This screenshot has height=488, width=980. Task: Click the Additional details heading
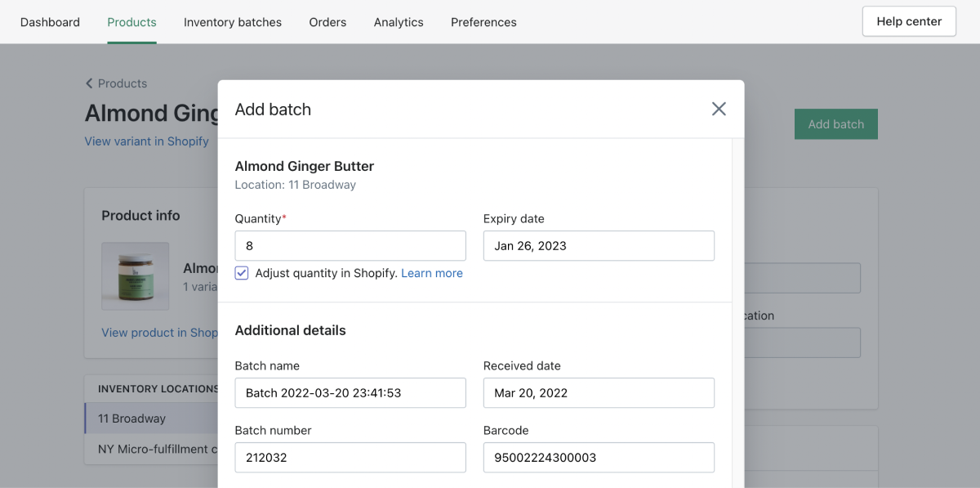pyautogui.click(x=291, y=330)
